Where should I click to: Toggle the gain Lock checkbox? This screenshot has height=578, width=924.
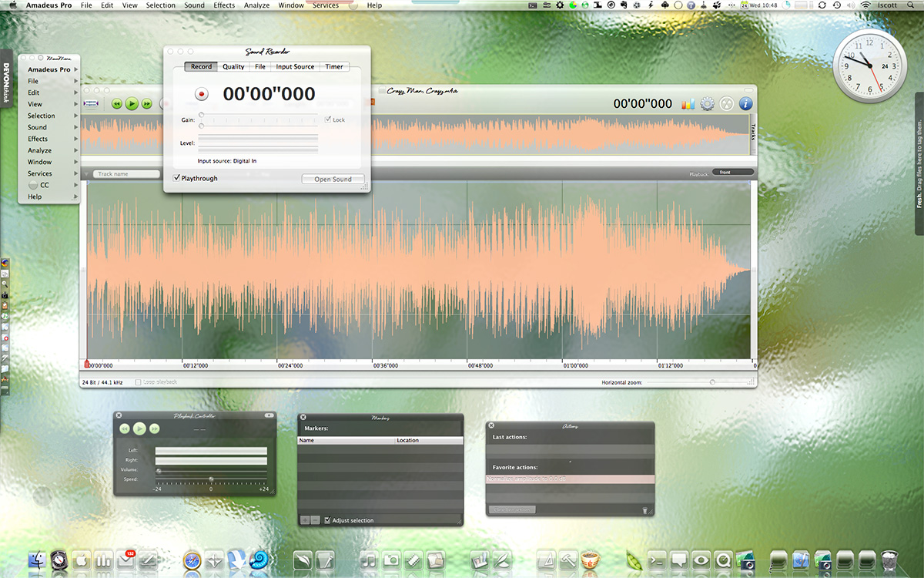point(328,119)
